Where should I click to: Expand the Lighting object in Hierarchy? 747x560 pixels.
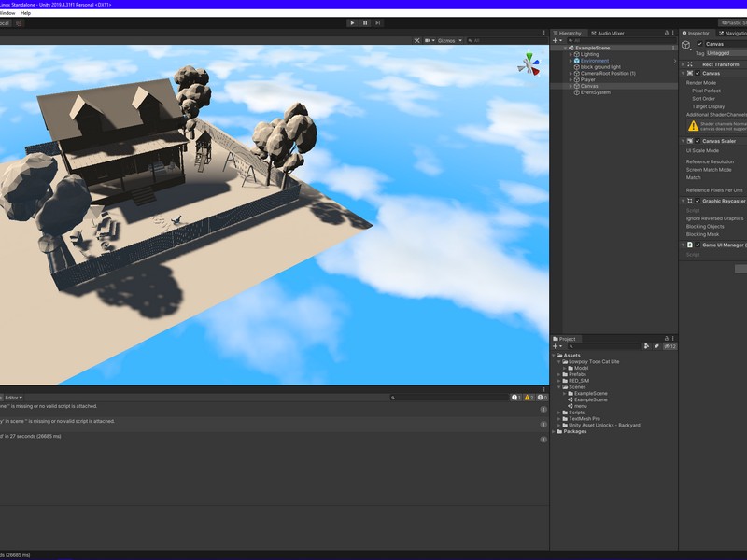click(571, 54)
